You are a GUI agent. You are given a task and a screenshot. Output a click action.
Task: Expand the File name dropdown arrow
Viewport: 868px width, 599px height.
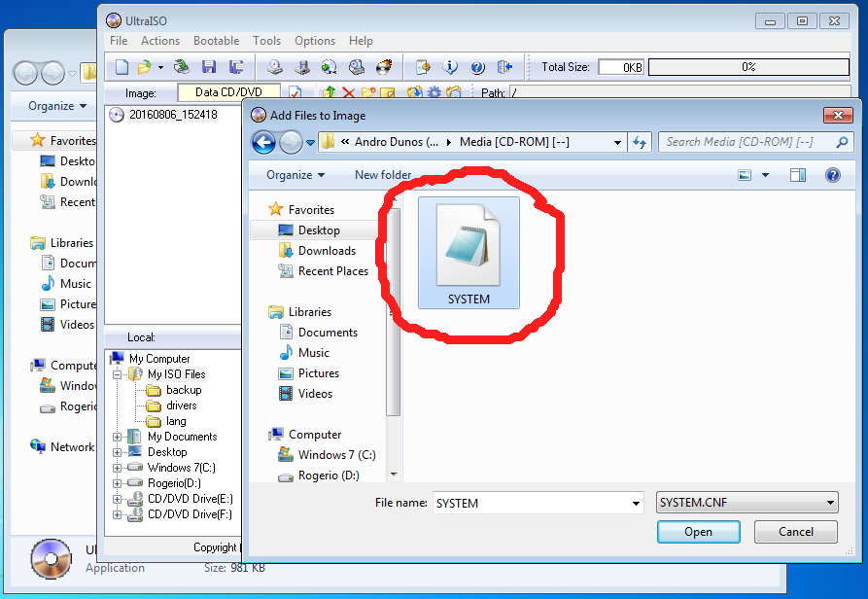636,504
